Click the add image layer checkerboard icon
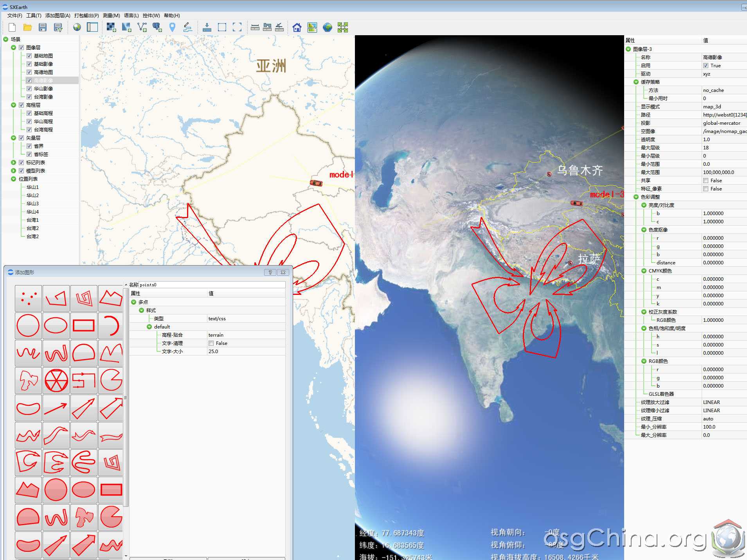 (x=111, y=27)
